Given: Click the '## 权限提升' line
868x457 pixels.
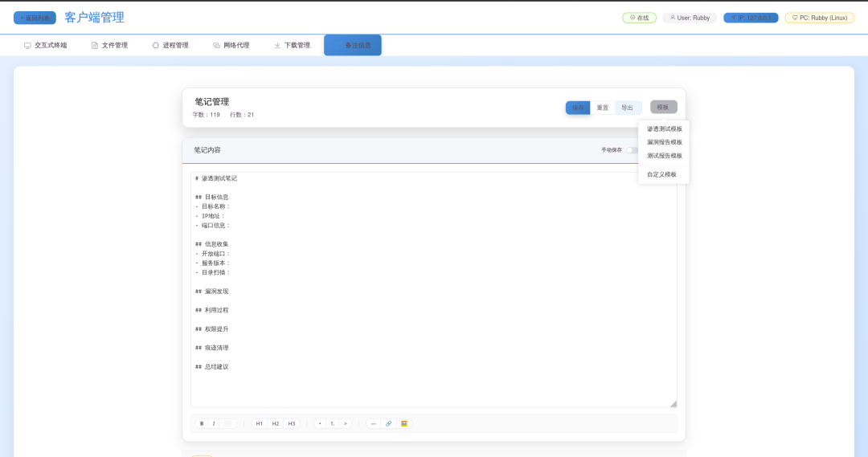Looking at the screenshot, I should pyautogui.click(x=211, y=329).
